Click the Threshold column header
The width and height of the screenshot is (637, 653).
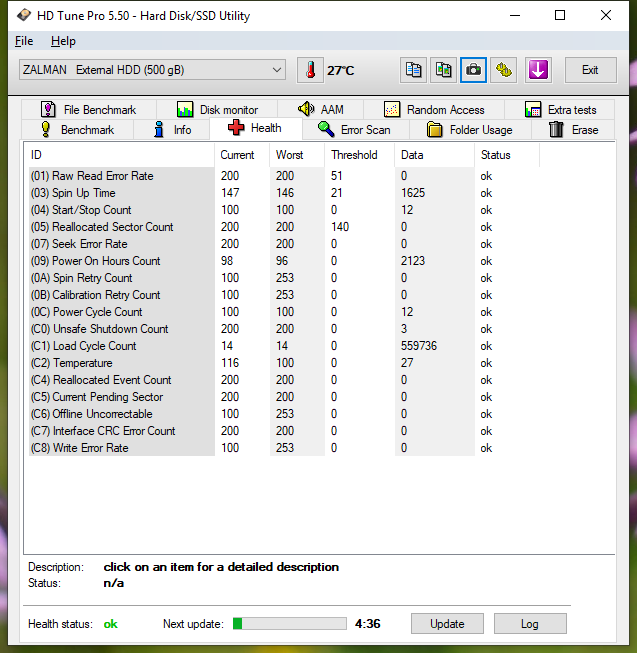click(359, 155)
